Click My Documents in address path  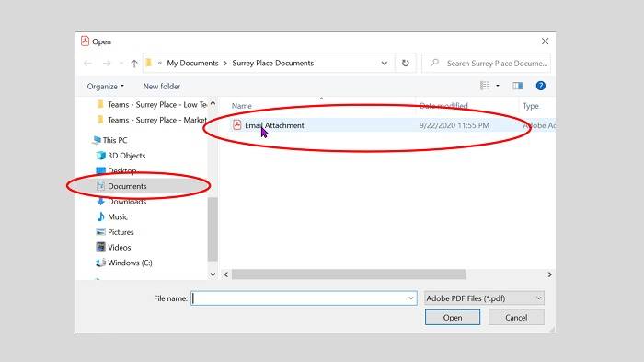coord(192,63)
